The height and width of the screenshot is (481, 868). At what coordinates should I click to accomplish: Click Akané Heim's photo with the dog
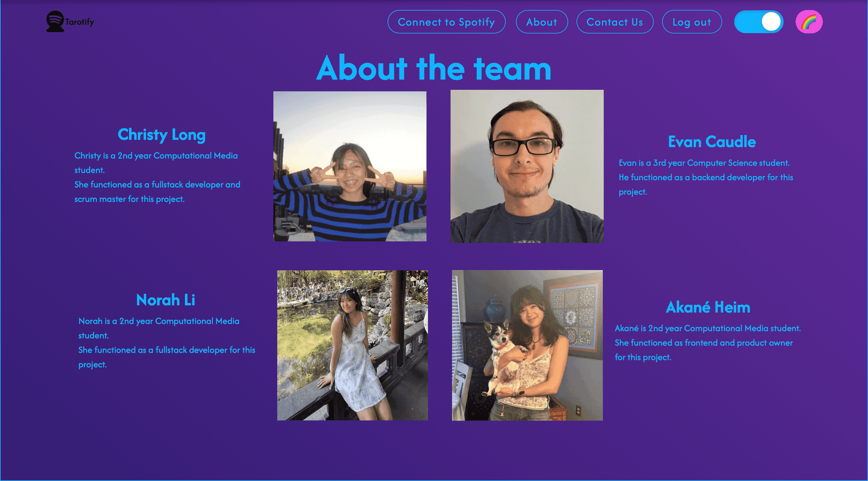pos(527,345)
